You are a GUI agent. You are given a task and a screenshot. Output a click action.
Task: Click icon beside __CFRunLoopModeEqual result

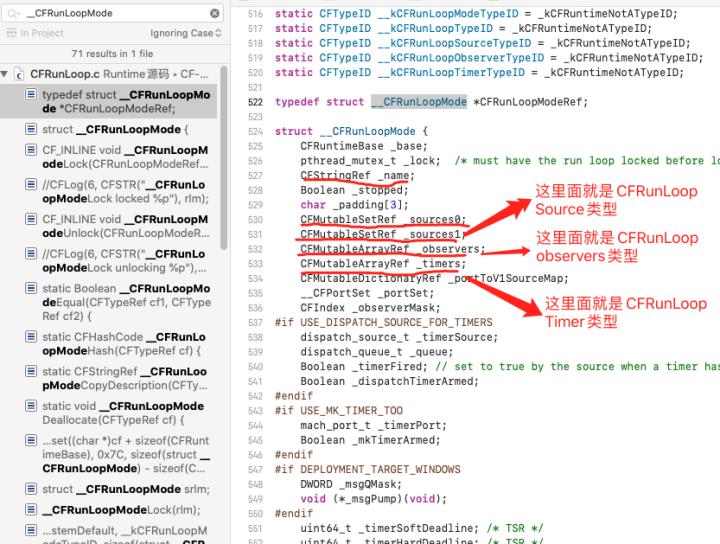coord(31,288)
